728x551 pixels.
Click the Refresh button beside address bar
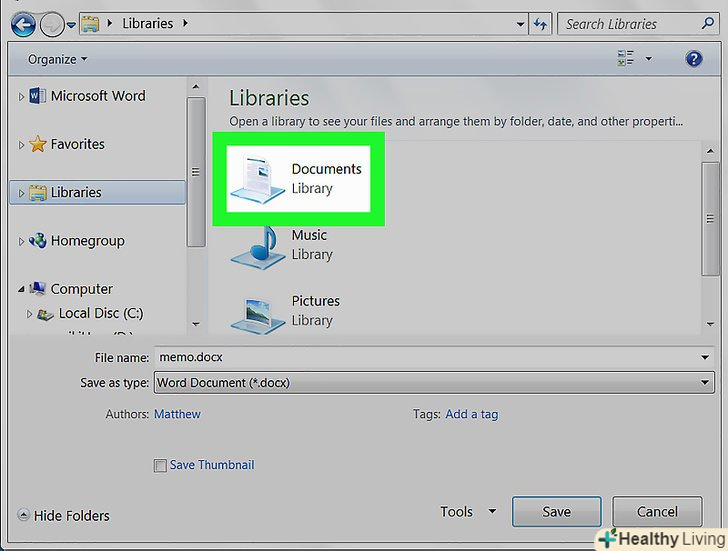[540, 24]
